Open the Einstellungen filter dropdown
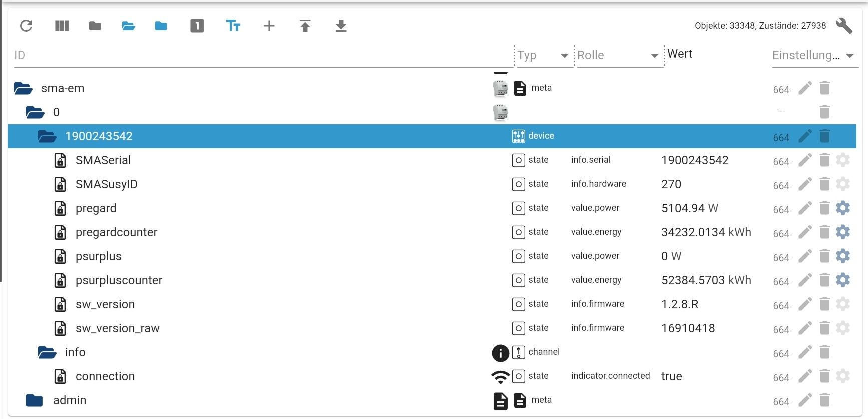 pos(849,56)
